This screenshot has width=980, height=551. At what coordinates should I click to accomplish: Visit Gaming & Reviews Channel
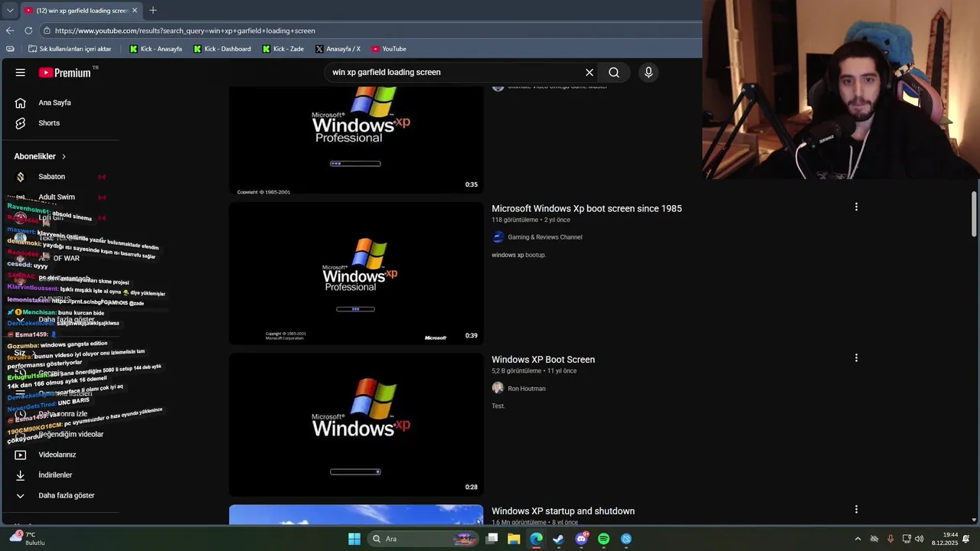click(545, 237)
